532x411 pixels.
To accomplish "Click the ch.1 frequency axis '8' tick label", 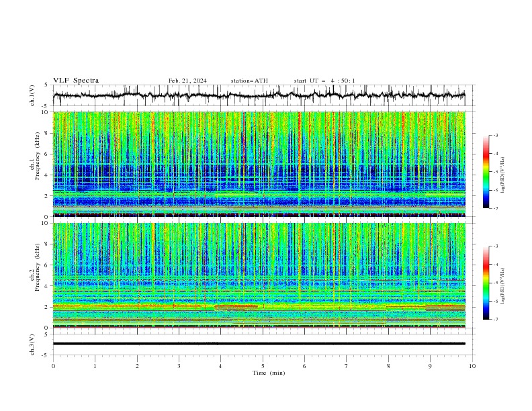I will coord(47,133).
